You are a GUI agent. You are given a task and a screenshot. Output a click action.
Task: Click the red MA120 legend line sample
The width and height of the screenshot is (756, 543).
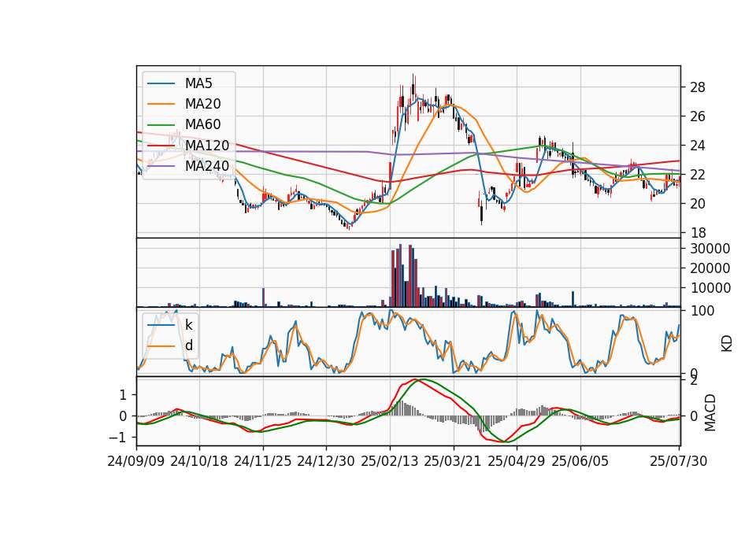click(161, 146)
